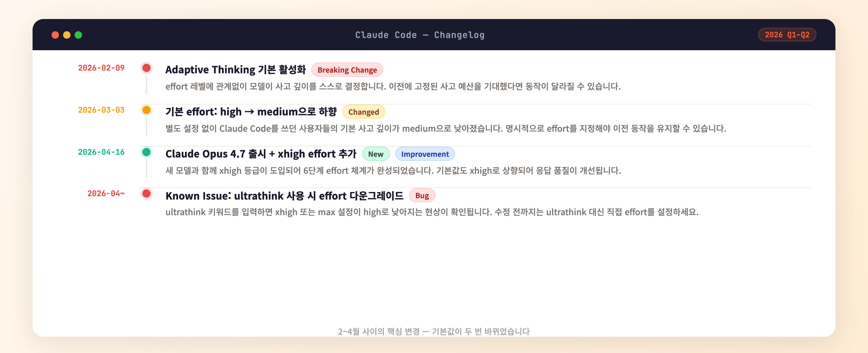Click the orange timeline dot for 2026-03-03
The width and height of the screenshot is (868, 353).
click(x=146, y=110)
